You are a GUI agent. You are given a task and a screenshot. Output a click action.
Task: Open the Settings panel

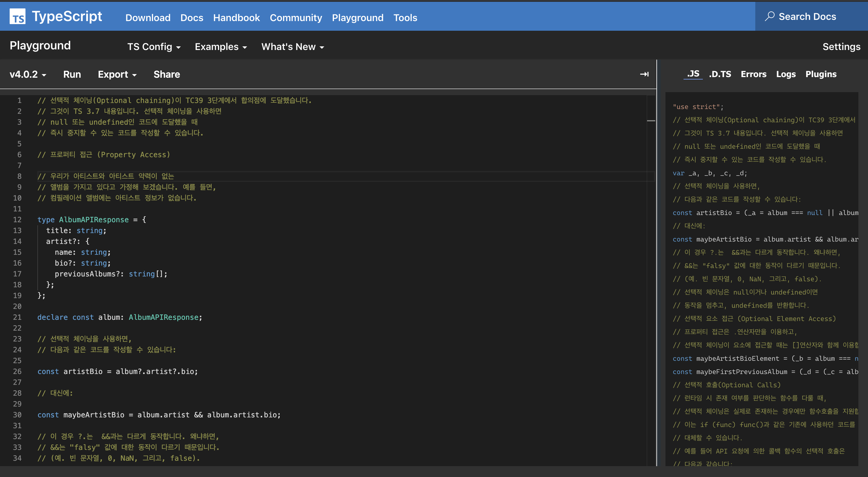pyautogui.click(x=841, y=47)
